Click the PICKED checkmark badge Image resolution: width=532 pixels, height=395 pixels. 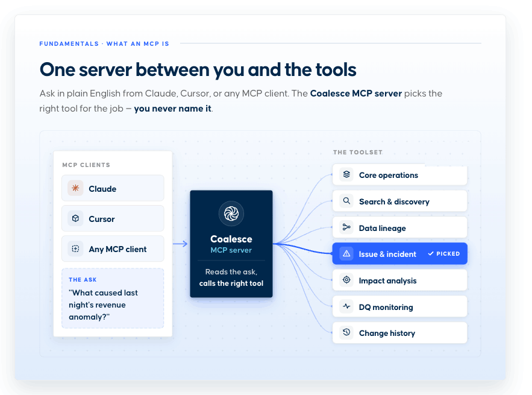click(x=444, y=254)
